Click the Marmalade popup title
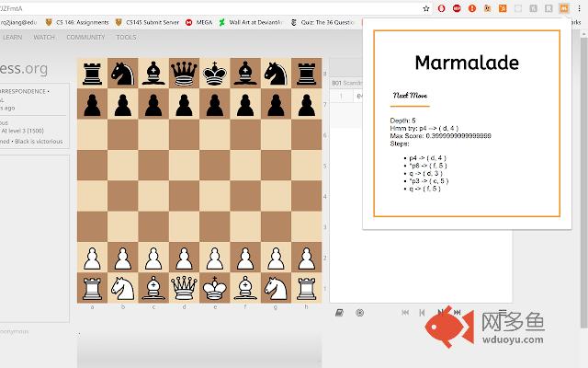588x368 pixels. coord(467,63)
